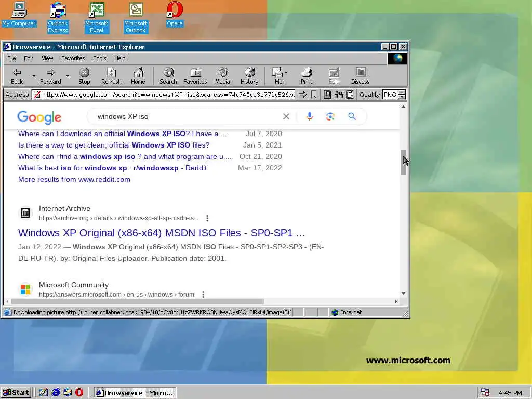The width and height of the screenshot is (532, 399).
Task: Print the page using Print button
Action: coord(307,76)
